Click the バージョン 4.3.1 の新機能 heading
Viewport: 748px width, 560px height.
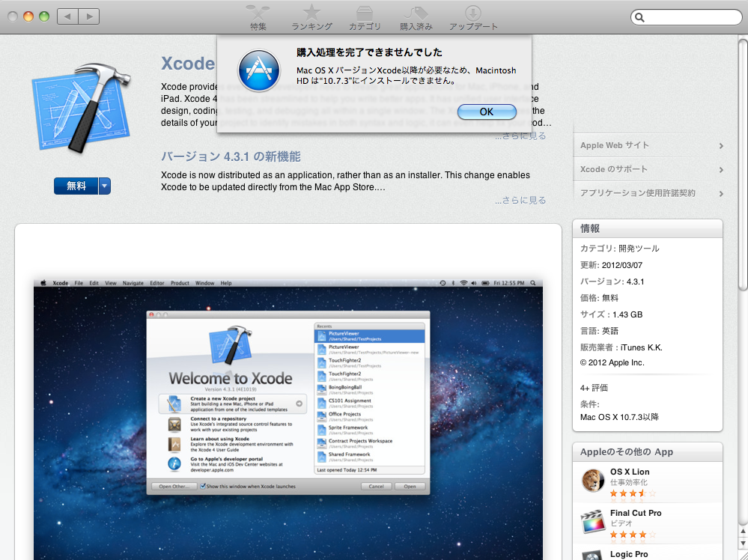click(231, 156)
